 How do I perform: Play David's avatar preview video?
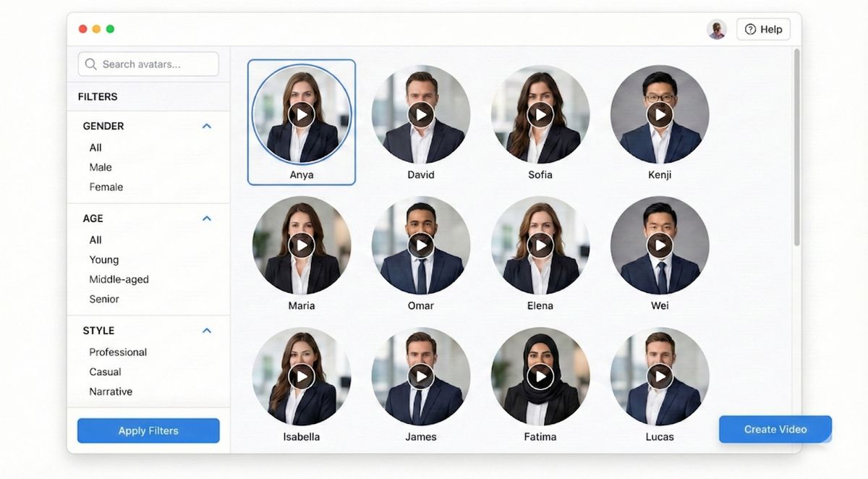pyautogui.click(x=421, y=114)
